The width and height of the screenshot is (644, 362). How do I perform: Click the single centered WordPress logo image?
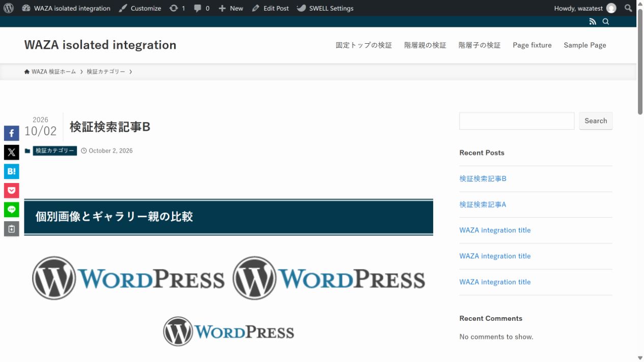coord(229,331)
